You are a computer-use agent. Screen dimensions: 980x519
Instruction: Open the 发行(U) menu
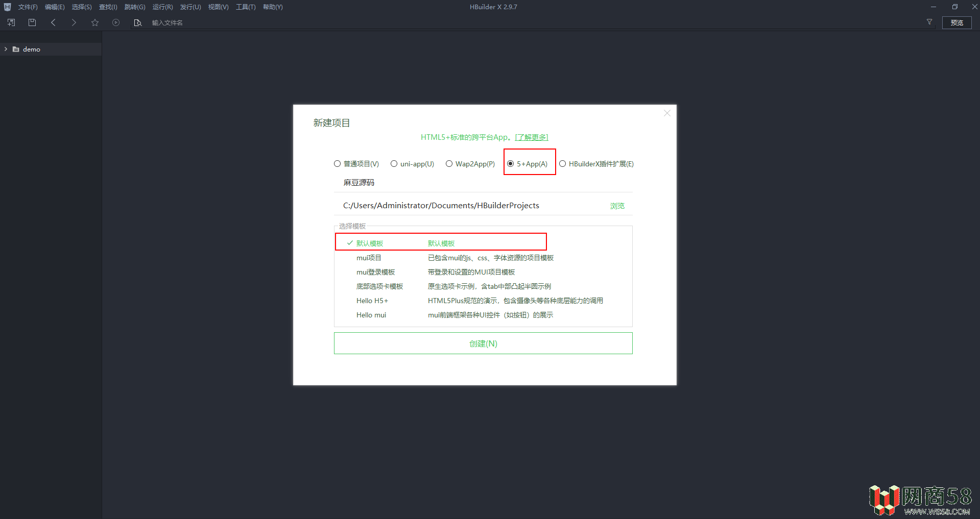point(190,7)
